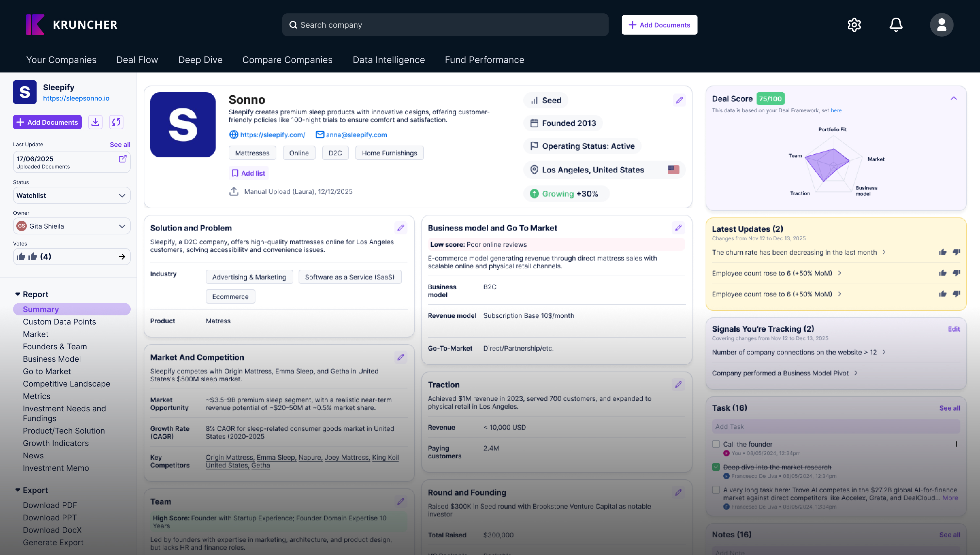Open external link icon in Last Update box
Viewport: 980px width, 555px height.
[x=122, y=159]
